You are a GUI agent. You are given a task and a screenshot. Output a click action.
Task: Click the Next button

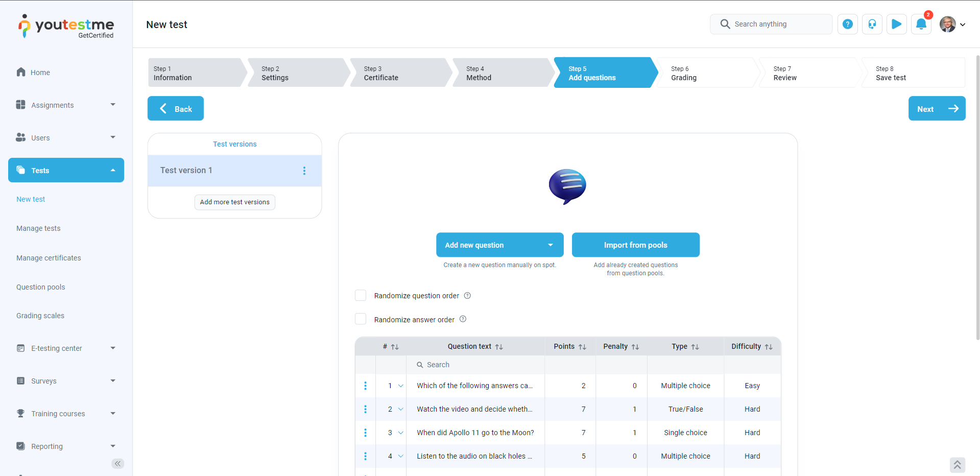click(x=936, y=109)
